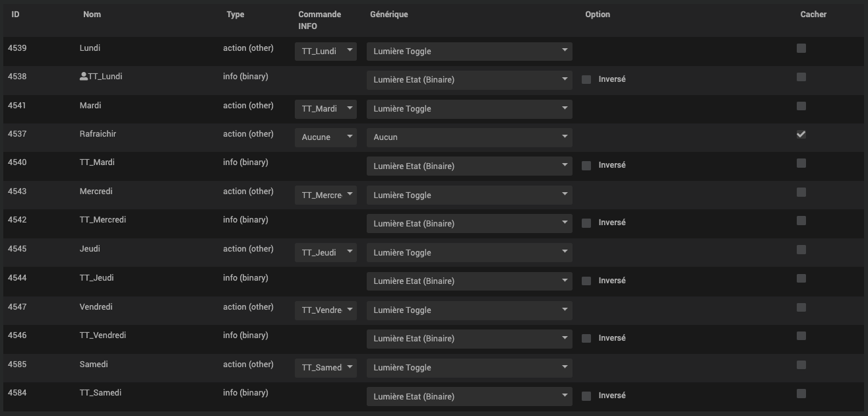Screen dimensions: 868x416
Task: Tick Cacher checkbox on the Lundi row
Action: click(x=801, y=48)
